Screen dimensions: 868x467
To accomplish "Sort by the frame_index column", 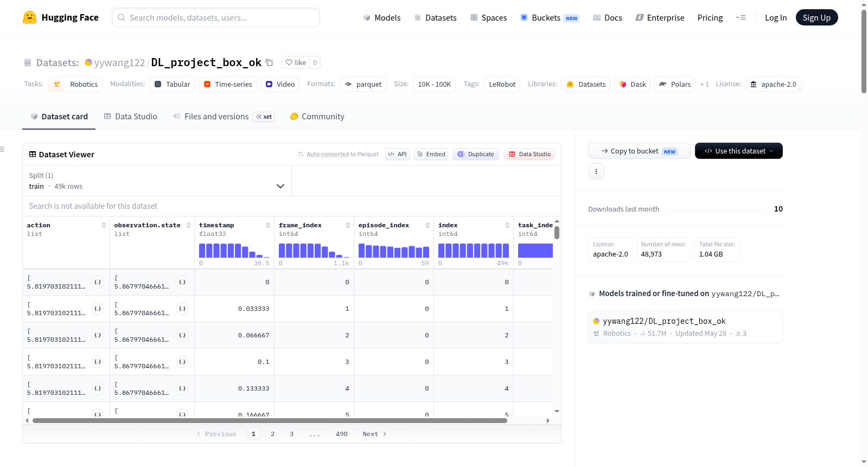I will tap(348, 225).
